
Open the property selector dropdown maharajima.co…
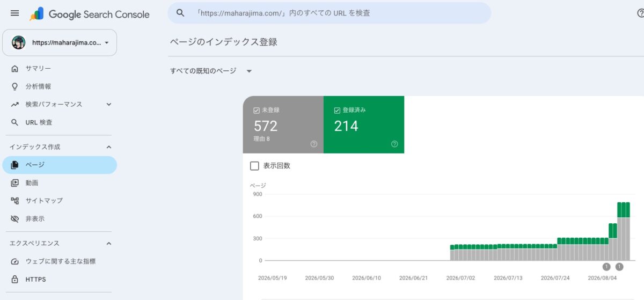click(x=60, y=42)
